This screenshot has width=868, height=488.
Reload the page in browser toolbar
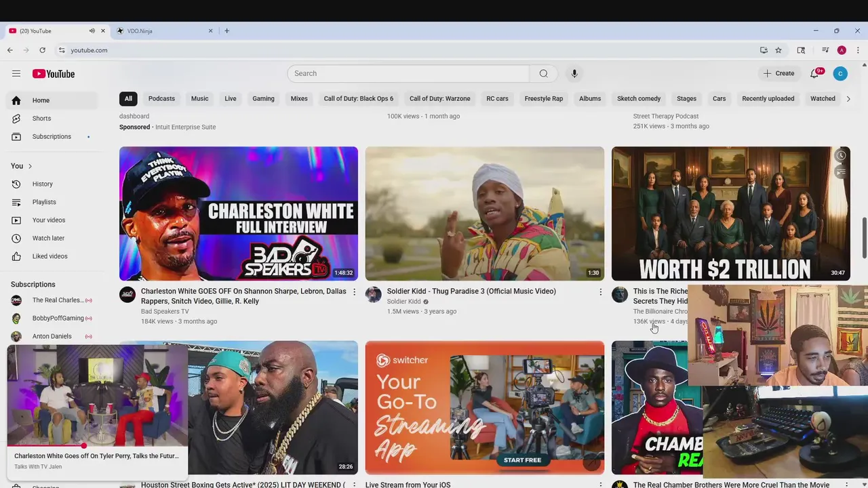coord(42,50)
